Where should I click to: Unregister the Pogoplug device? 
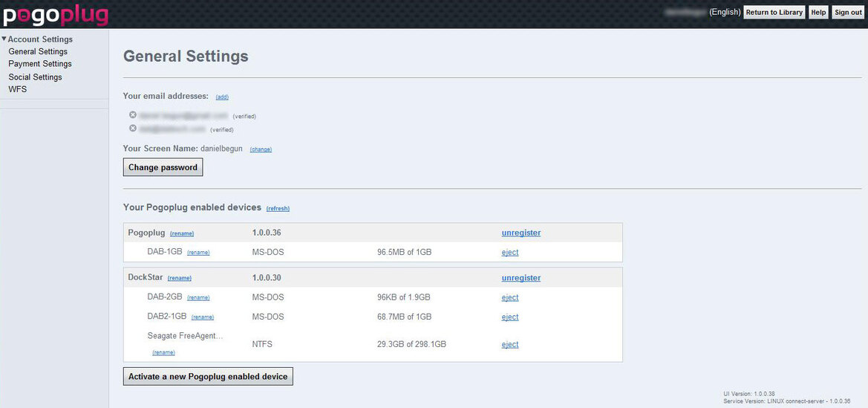pos(521,233)
